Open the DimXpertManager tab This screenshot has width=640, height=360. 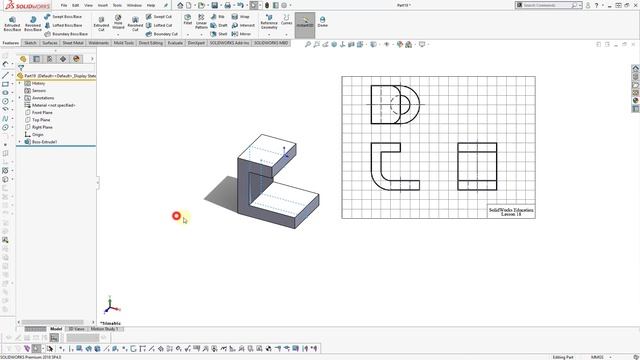(x=63, y=59)
